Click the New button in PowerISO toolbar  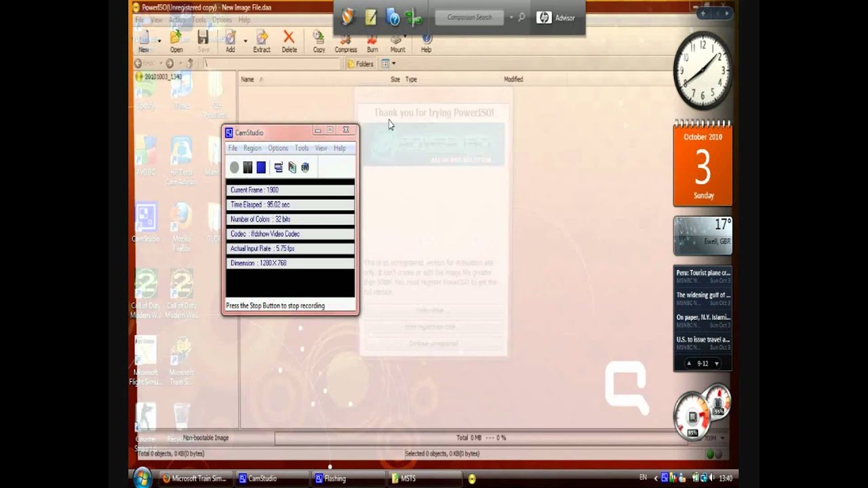(144, 41)
